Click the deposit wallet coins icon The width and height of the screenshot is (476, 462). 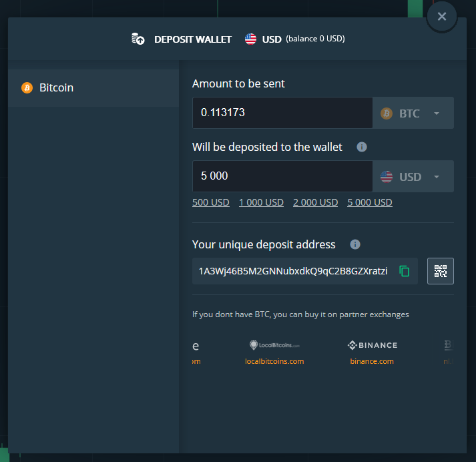(138, 39)
